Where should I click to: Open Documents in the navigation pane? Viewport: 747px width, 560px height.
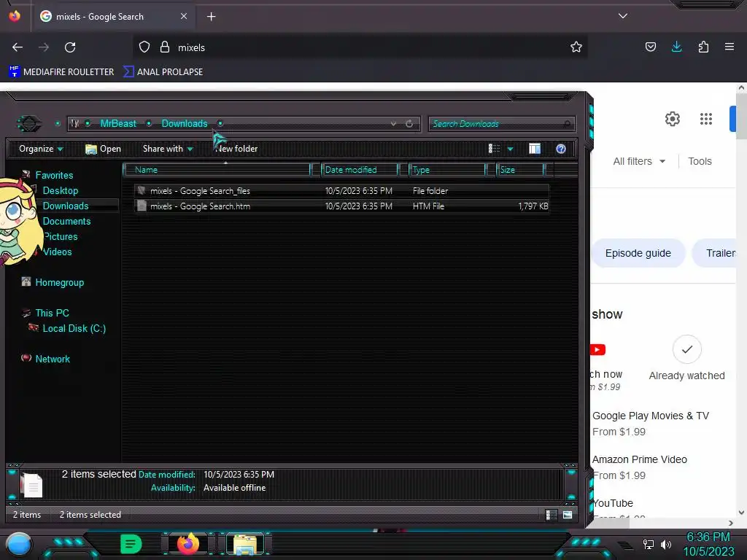(66, 221)
